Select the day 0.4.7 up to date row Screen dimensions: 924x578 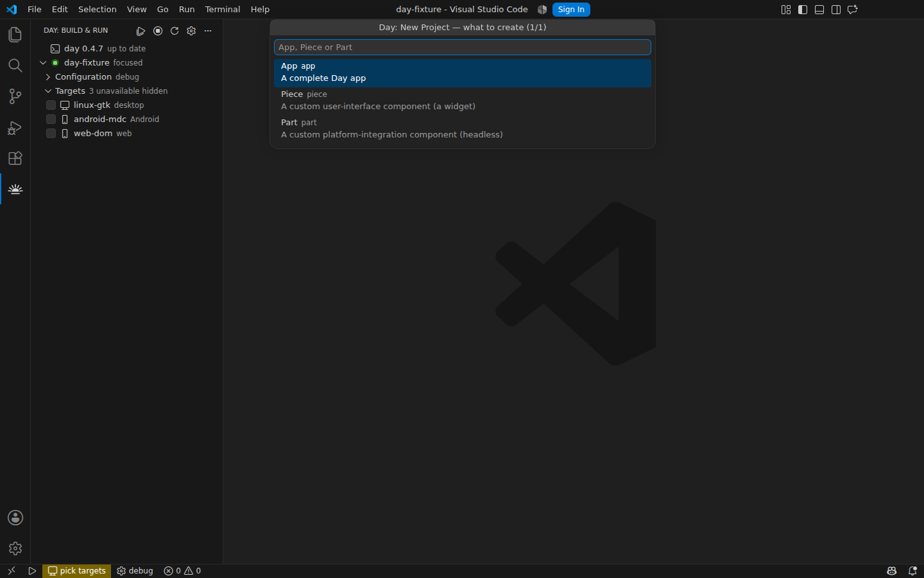pos(127,49)
